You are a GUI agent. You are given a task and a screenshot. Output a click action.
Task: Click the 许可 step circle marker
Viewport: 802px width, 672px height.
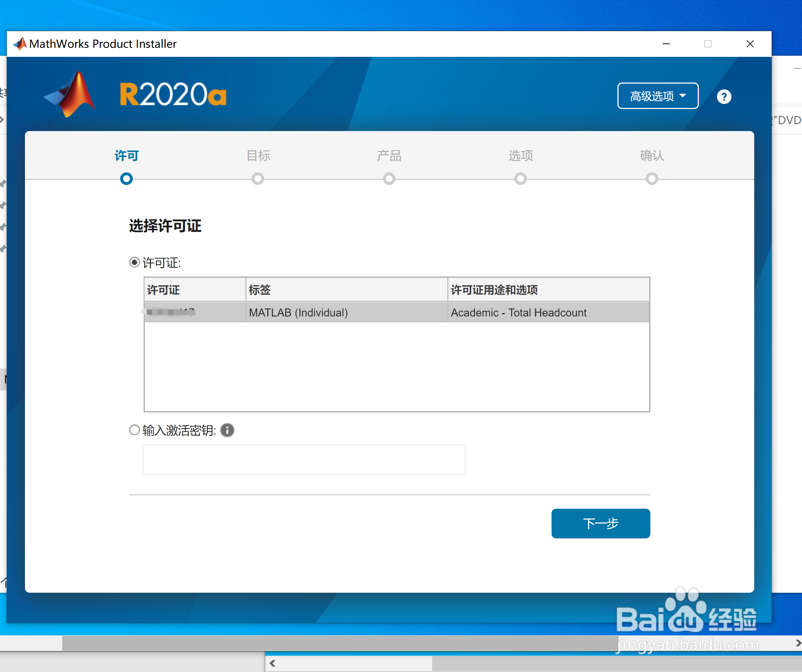[x=126, y=178]
